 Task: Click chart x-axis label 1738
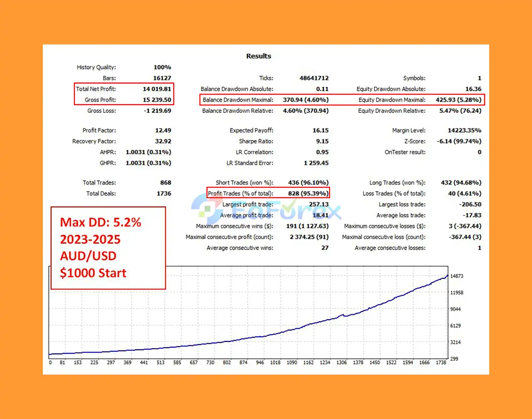click(x=441, y=363)
